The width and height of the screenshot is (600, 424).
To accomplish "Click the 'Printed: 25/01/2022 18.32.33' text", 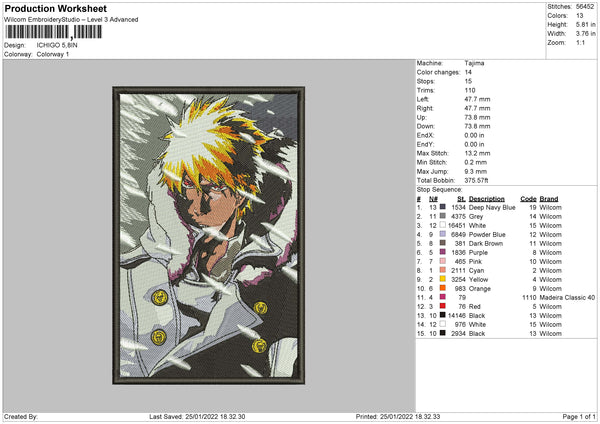I will (398, 417).
